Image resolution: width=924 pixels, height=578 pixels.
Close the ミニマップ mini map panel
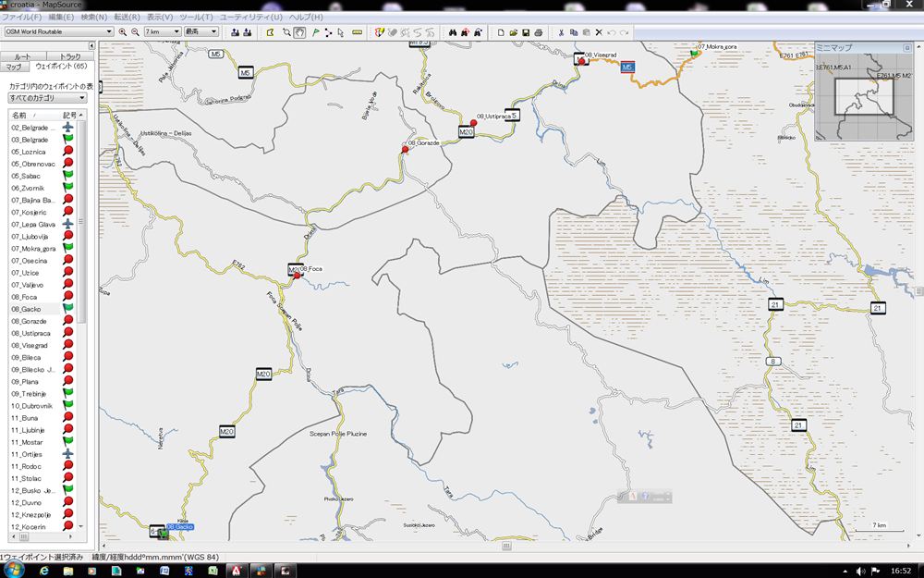coord(907,48)
